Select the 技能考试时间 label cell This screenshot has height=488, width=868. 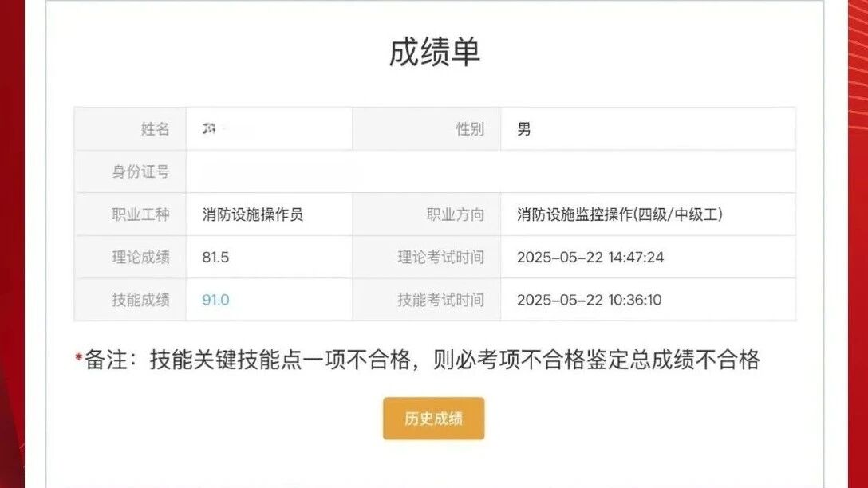coord(440,300)
